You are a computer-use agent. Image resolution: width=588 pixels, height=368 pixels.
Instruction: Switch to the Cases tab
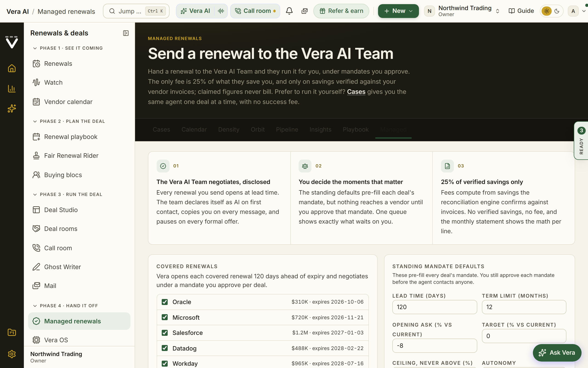click(x=161, y=129)
